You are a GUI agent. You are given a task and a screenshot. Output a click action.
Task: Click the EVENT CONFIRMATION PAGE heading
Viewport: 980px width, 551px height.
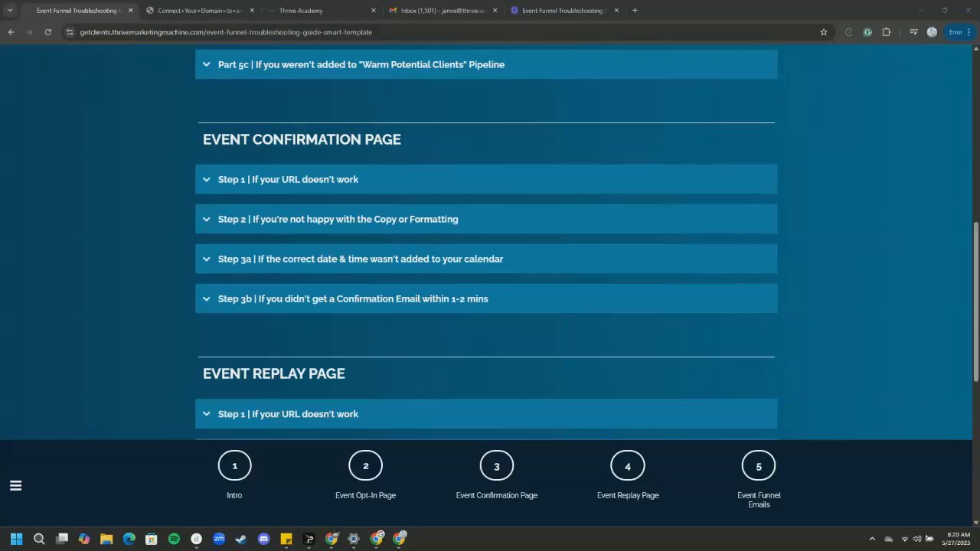(x=302, y=139)
